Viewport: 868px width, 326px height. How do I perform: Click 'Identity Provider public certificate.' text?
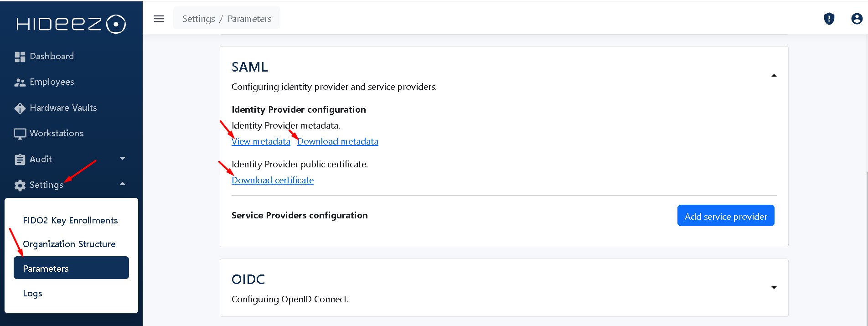tap(300, 164)
